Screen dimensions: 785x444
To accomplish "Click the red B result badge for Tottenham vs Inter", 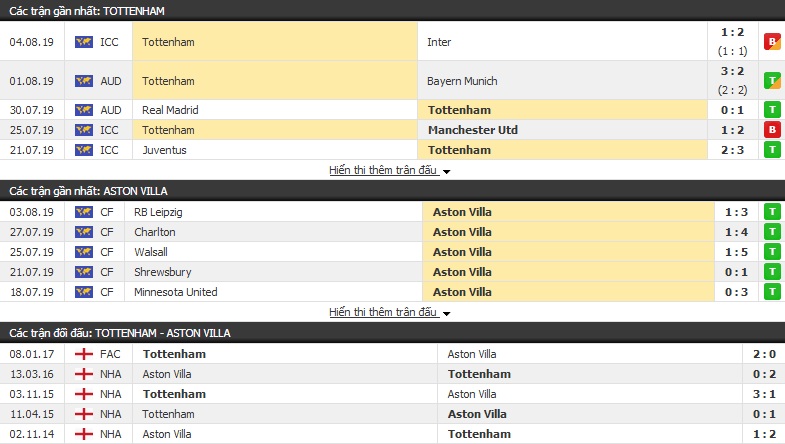I will click(x=772, y=42).
